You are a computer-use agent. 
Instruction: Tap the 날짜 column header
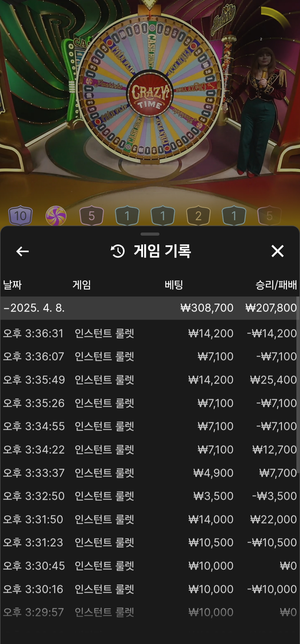[12, 285]
